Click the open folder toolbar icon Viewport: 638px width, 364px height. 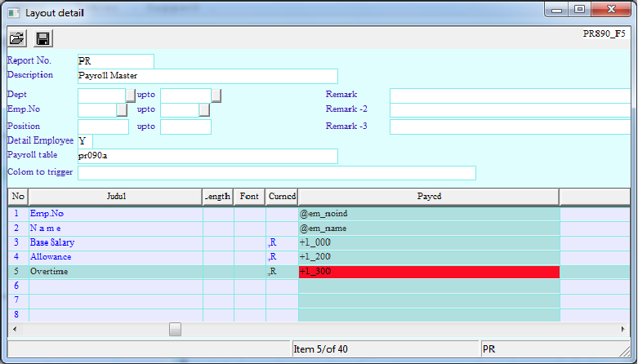click(x=16, y=38)
